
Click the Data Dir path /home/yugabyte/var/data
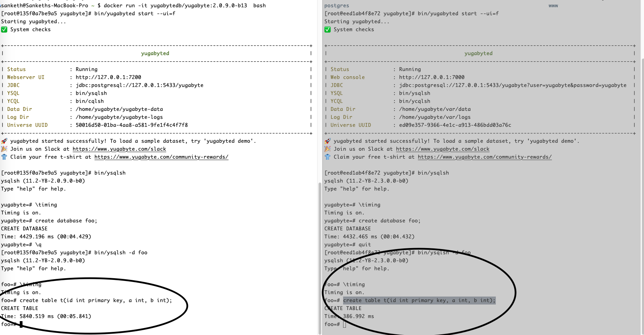(x=435, y=109)
